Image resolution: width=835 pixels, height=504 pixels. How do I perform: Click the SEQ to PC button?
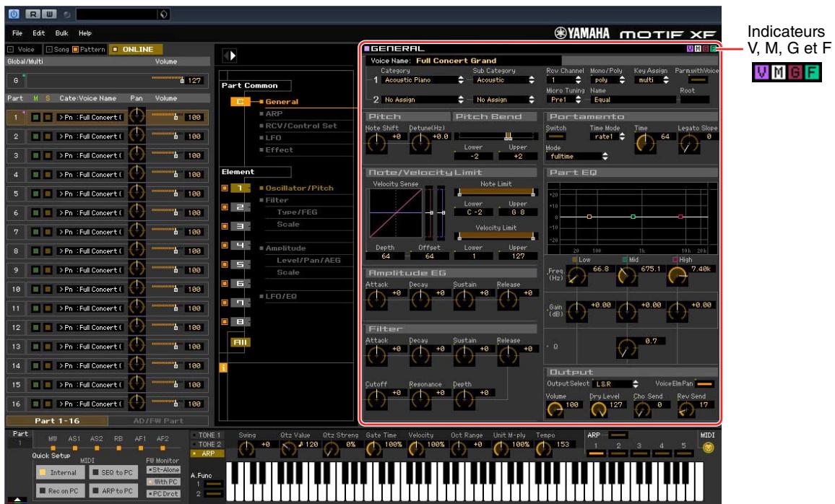112,473
